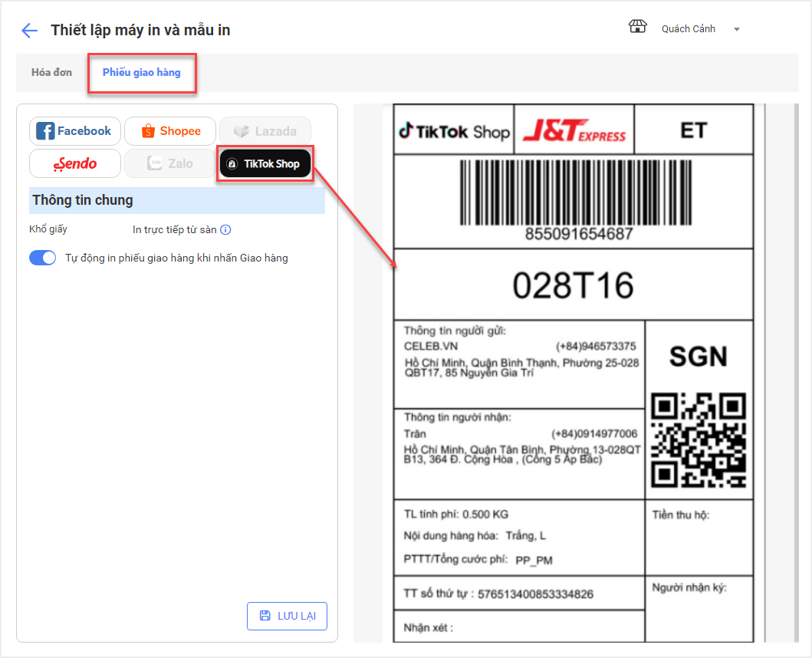Switch to the Phiếu giao hàng tab
Viewport: 812px width, 658px height.
point(141,73)
